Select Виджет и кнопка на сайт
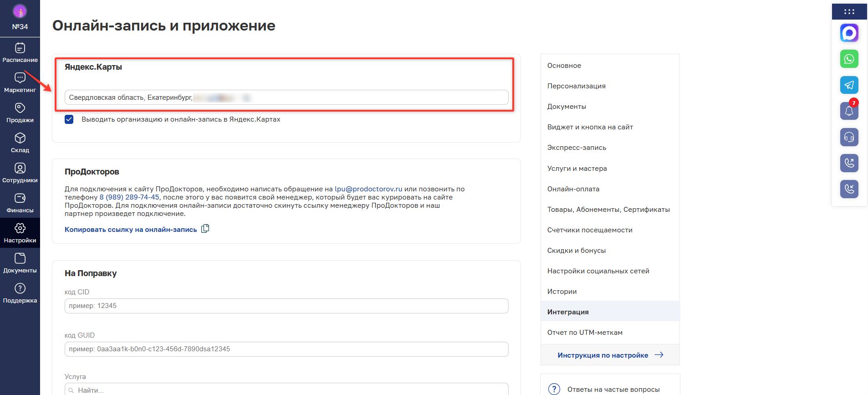868x395 pixels. click(610, 127)
